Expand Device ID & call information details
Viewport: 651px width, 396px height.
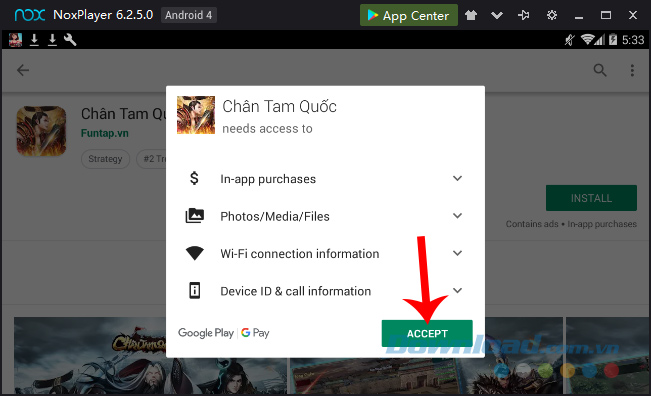click(x=457, y=291)
